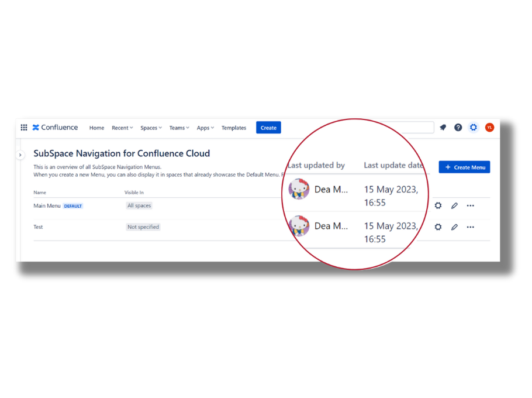
Task: Open the Recent dropdown
Action: (x=122, y=128)
